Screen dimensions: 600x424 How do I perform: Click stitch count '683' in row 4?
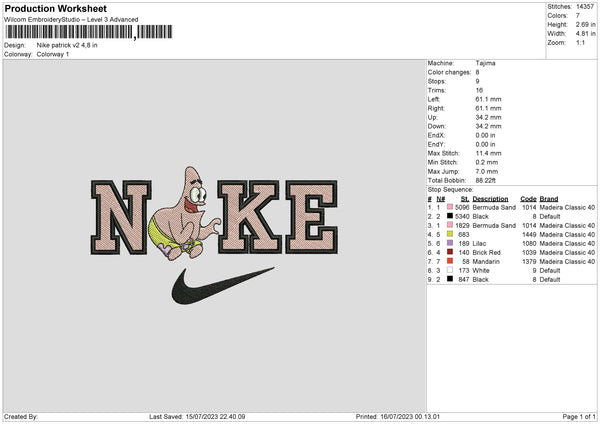[464, 235]
